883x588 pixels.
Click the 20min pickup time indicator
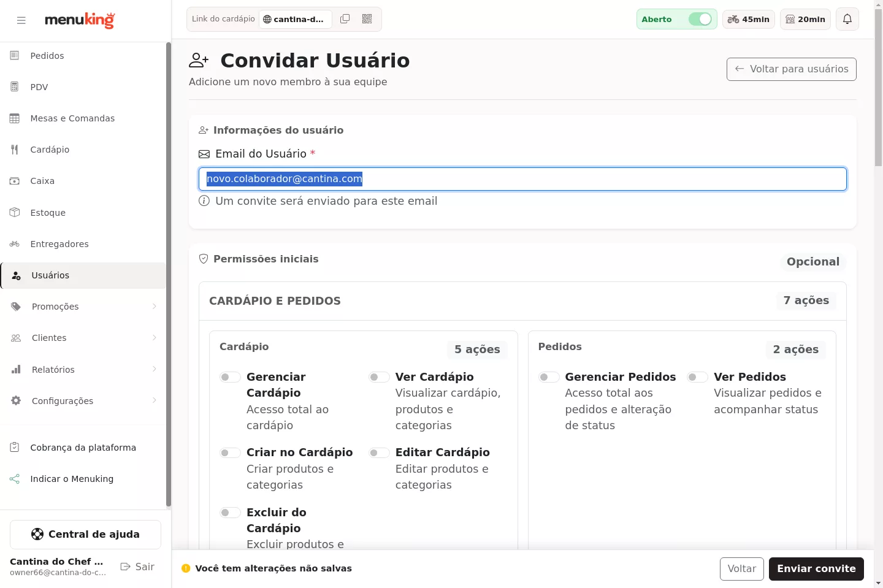click(806, 19)
